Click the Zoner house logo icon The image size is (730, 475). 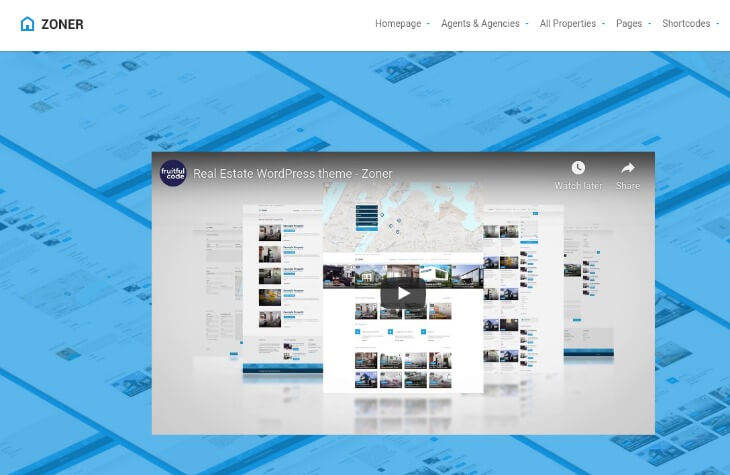[x=27, y=24]
